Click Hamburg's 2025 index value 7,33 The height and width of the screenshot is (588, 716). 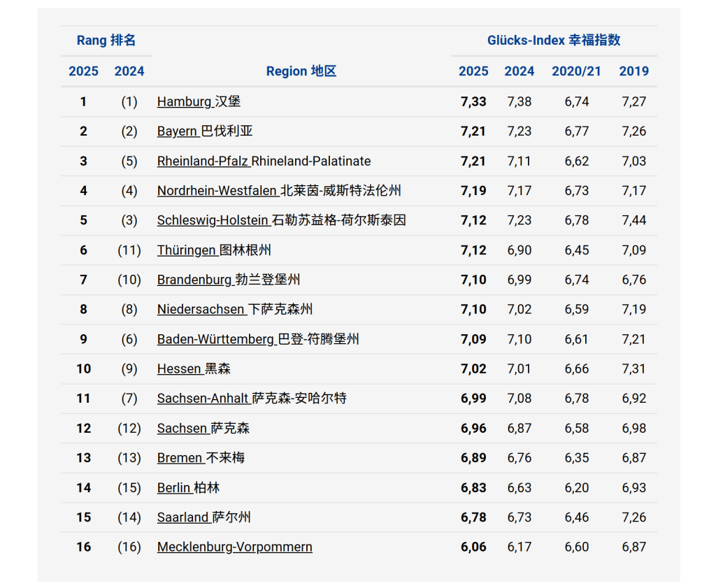[x=473, y=101]
